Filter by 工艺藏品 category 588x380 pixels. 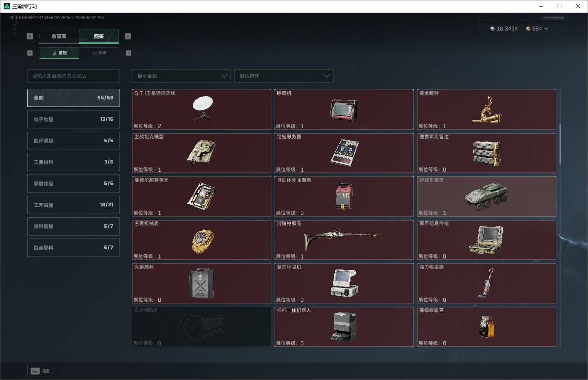(x=73, y=205)
